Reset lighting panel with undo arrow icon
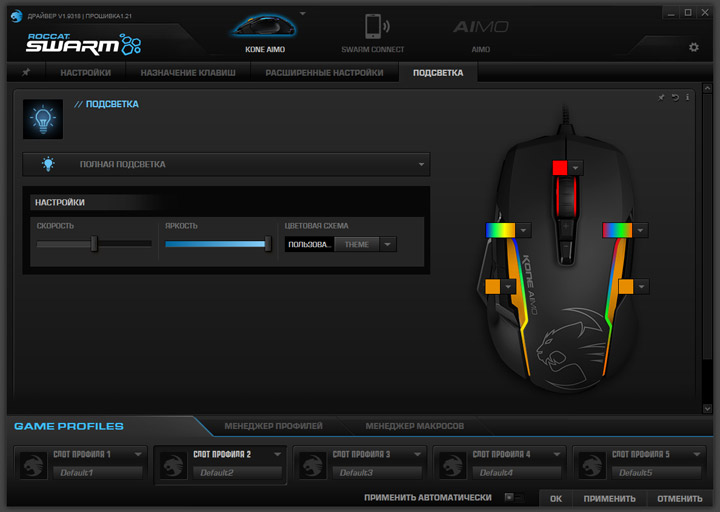Viewport: 720px width, 512px height. coord(675,97)
